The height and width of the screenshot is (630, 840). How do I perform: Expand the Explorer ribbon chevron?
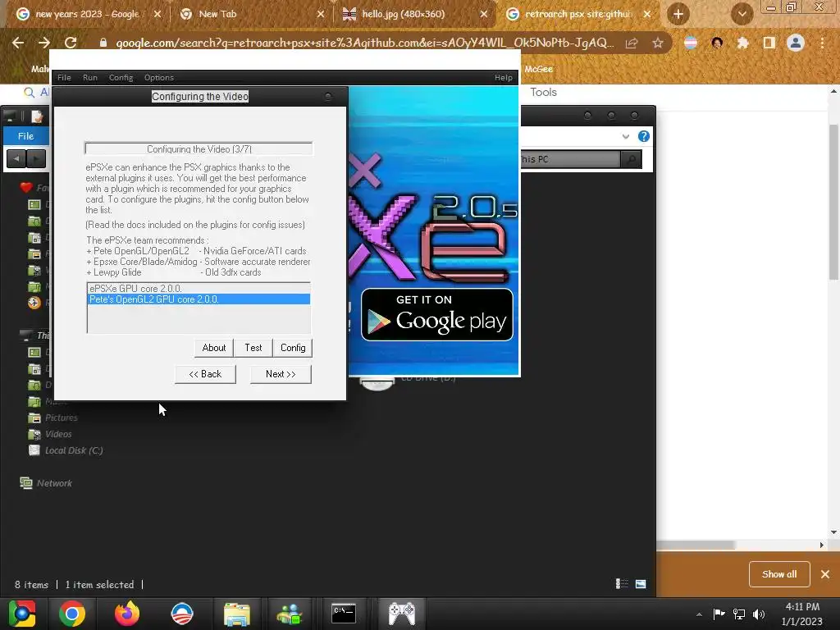pyautogui.click(x=625, y=137)
